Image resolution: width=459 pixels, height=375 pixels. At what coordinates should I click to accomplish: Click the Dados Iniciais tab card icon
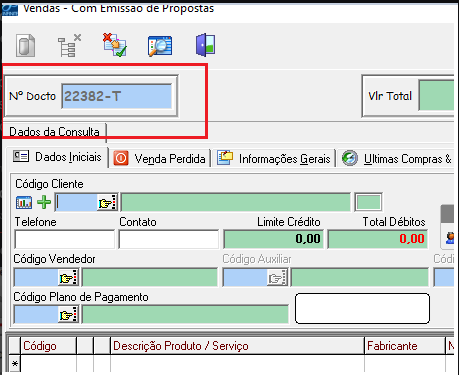pos(21,156)
